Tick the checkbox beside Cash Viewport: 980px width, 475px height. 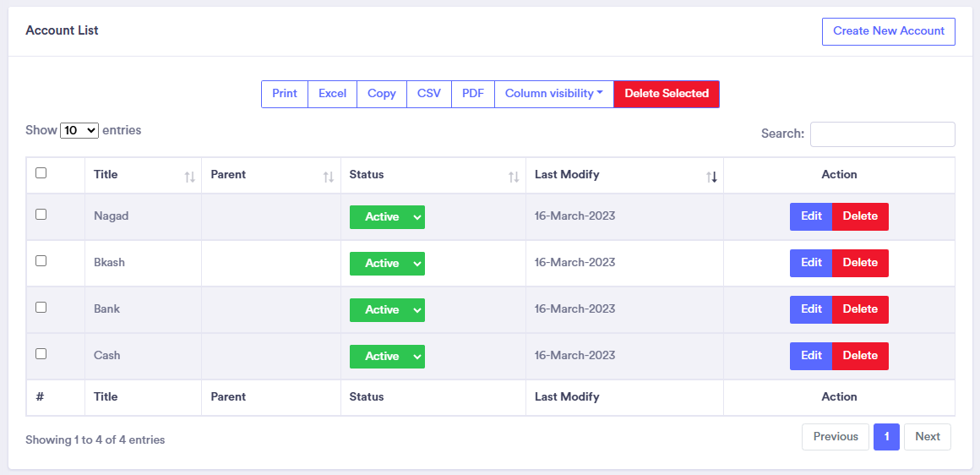click(x=41, y=354)
